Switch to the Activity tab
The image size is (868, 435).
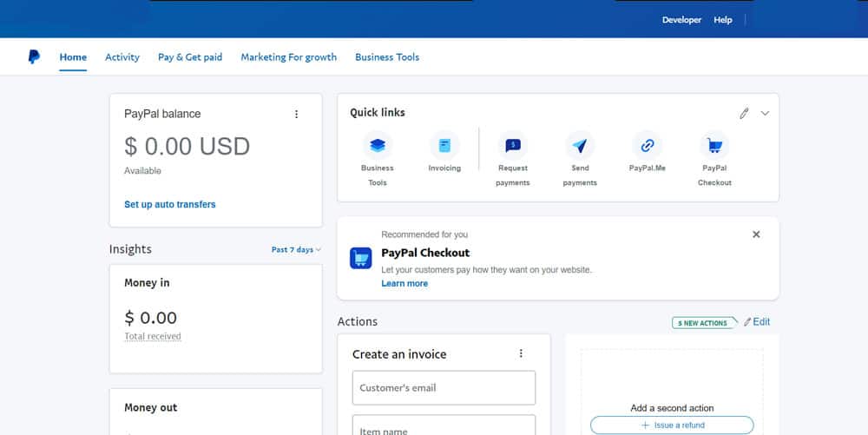coord(122,57)
